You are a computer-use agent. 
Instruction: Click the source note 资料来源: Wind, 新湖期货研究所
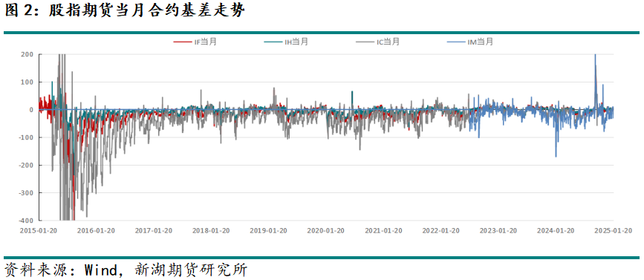pos(126,270)
